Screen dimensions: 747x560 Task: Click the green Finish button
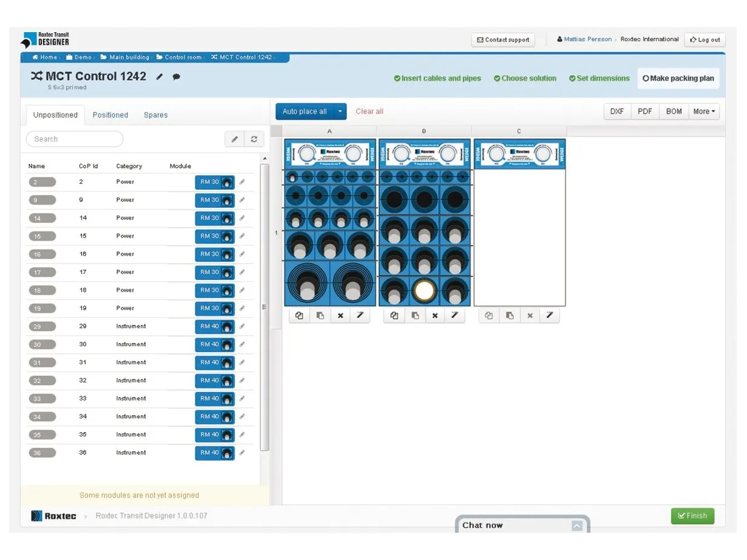[x=692, y=516]
